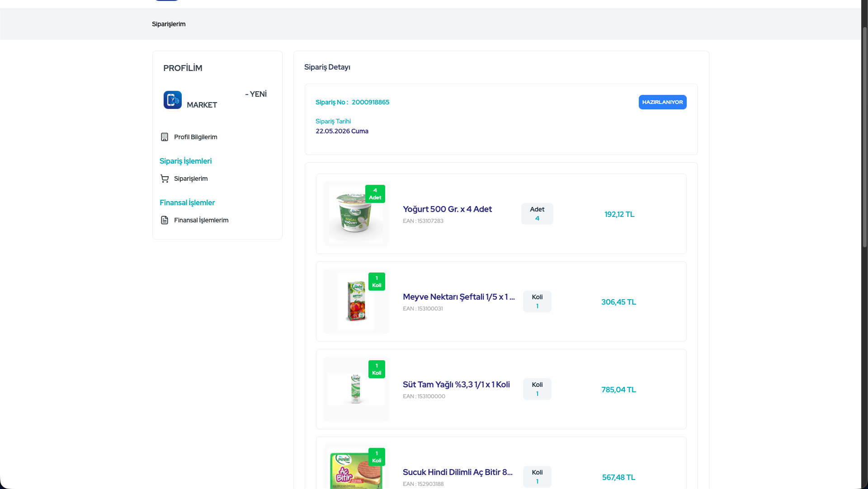Open the Sucuk Hindi Dilimli product thumbnail

pyautogui.click(x=356, y=468)
